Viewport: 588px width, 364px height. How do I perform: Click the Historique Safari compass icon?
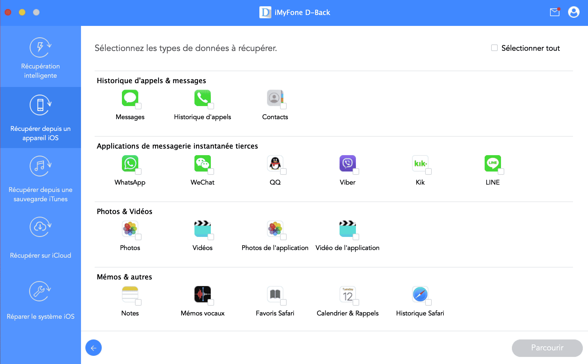click(x=420, y=294)
